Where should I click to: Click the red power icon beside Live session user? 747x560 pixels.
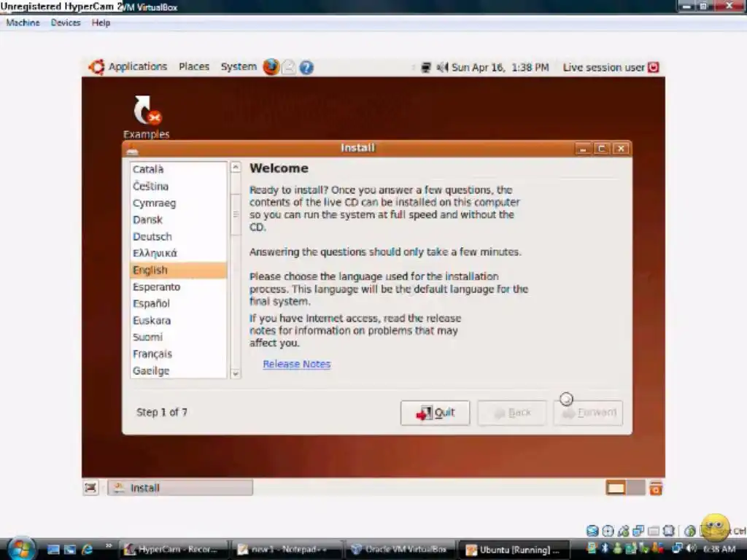[x=654, y=68]
